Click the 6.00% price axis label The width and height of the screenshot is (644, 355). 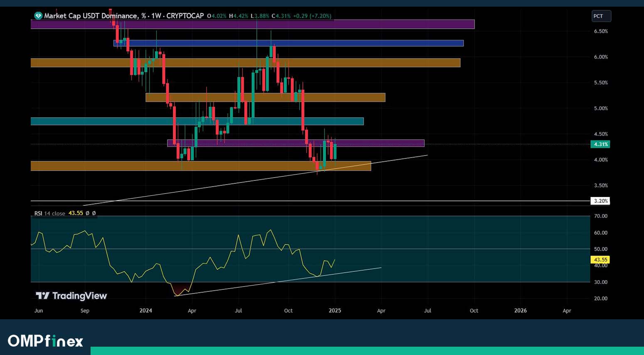(601, 57)
